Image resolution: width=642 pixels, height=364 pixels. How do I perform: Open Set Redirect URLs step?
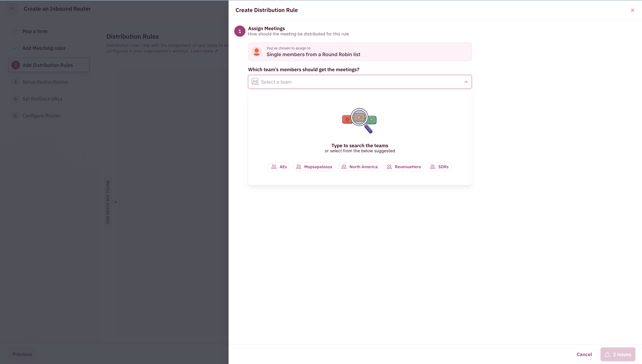(42, 99)
